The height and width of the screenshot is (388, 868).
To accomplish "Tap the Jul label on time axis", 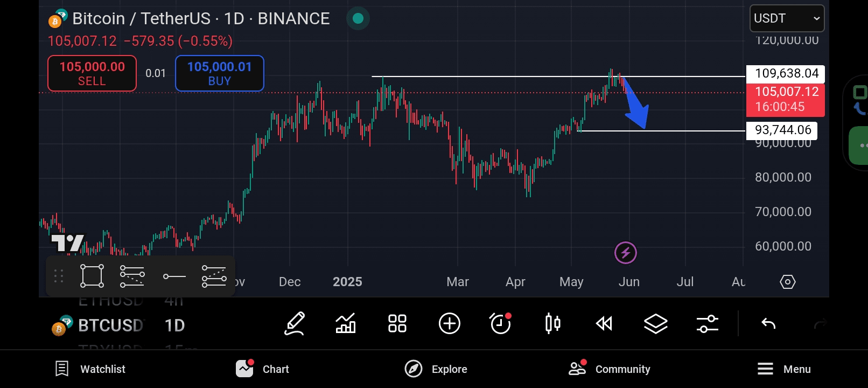I will (x=685, y=282).
